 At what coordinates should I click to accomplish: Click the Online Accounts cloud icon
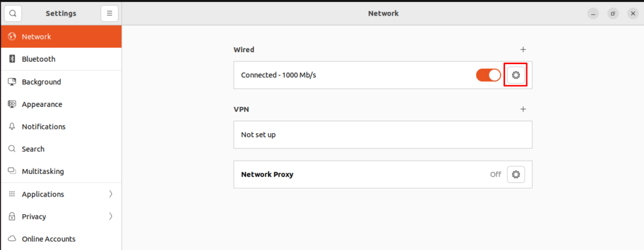pos(12,239)
